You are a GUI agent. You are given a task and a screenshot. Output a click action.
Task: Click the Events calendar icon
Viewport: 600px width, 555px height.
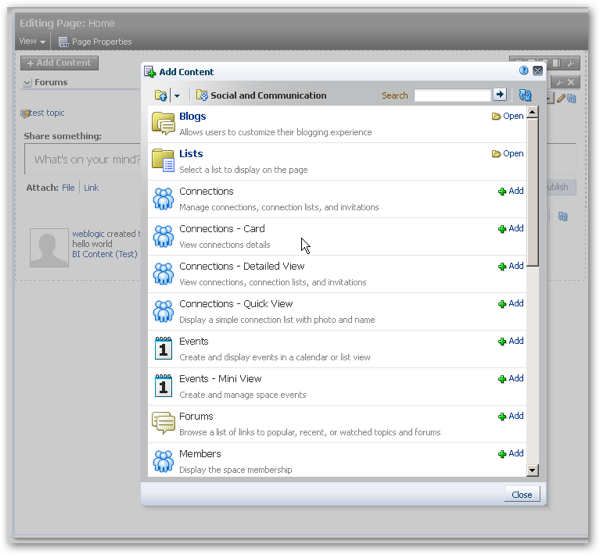click(163, 348)
